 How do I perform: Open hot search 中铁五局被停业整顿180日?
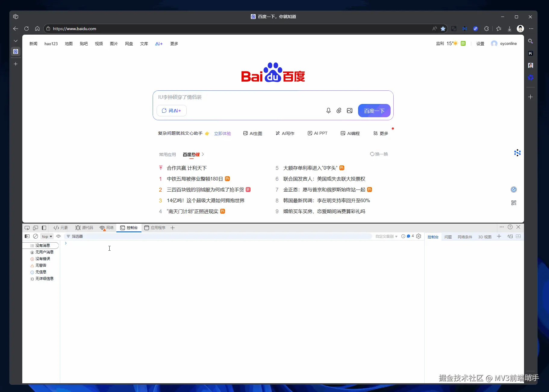tap(195, 179)
